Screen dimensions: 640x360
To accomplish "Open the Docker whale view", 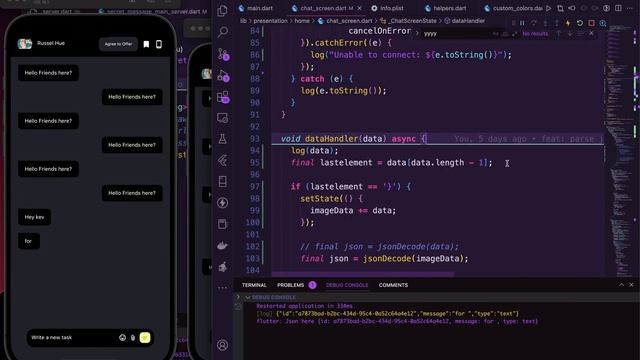I will pyautogui.click(x=222, y=246).
